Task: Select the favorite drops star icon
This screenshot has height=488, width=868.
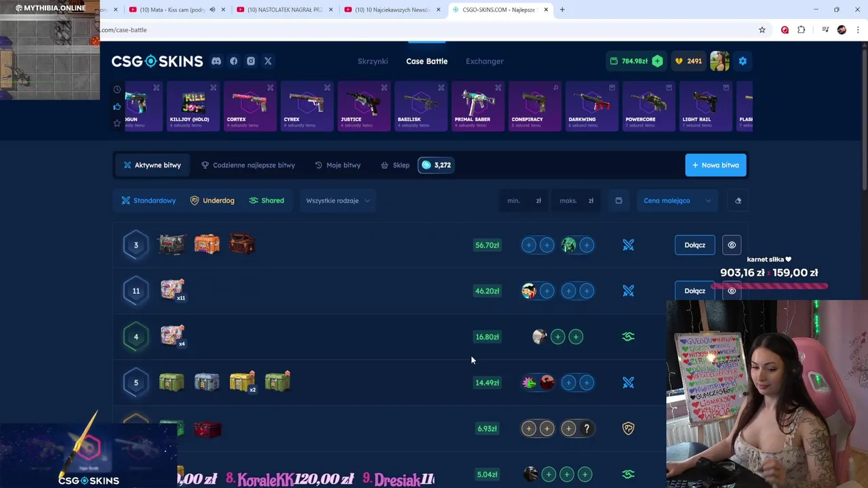Action: 117,123
